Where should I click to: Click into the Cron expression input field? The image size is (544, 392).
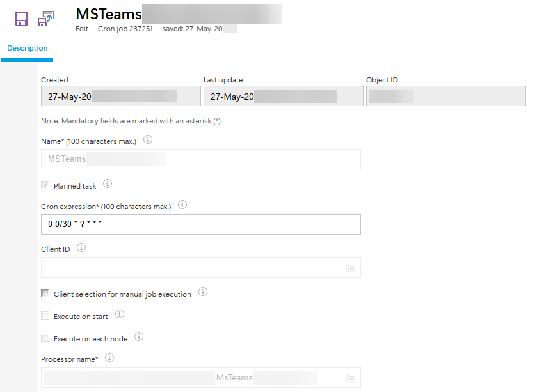click(201, 224)
